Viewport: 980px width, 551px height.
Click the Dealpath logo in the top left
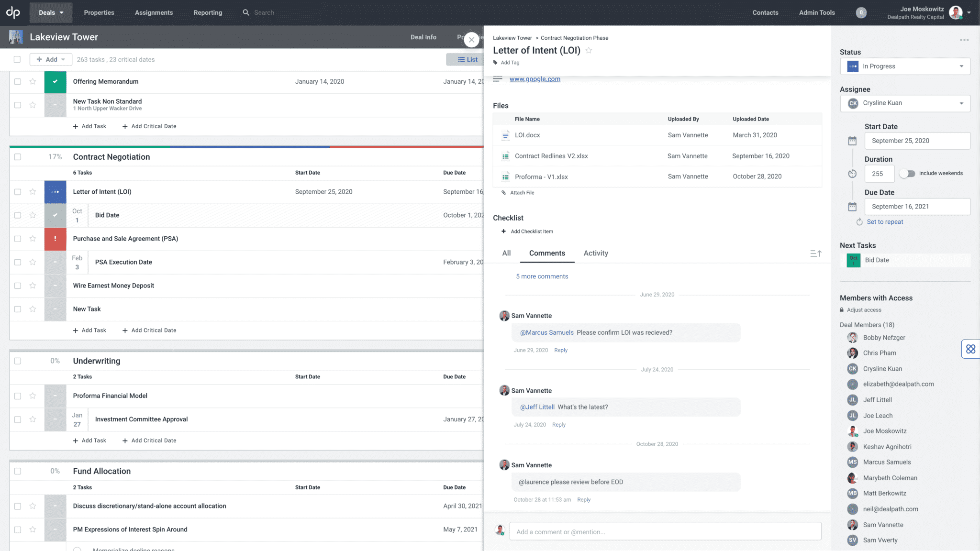pos(13,12)
